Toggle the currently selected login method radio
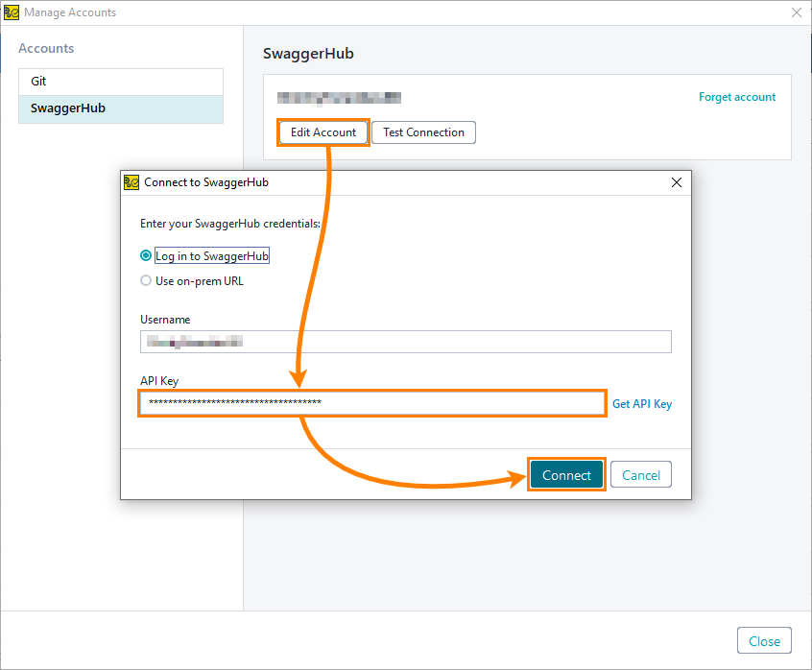 [x=146, y=255]
